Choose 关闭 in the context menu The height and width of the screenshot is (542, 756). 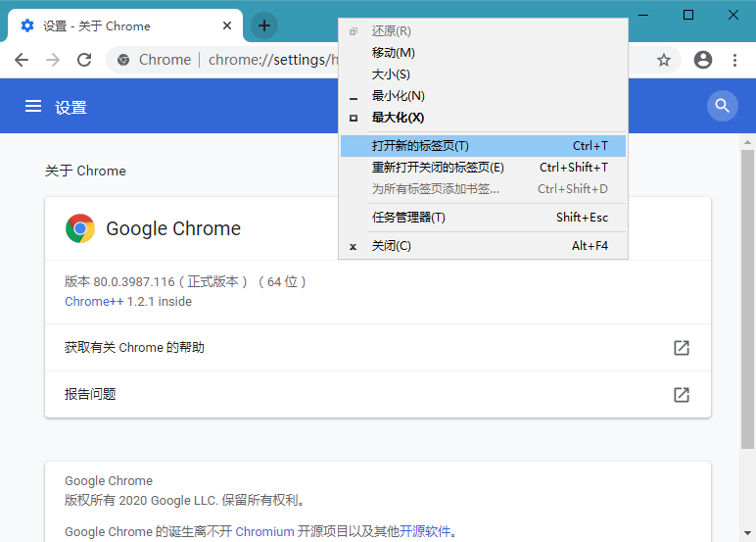click(x=392, y=246)
